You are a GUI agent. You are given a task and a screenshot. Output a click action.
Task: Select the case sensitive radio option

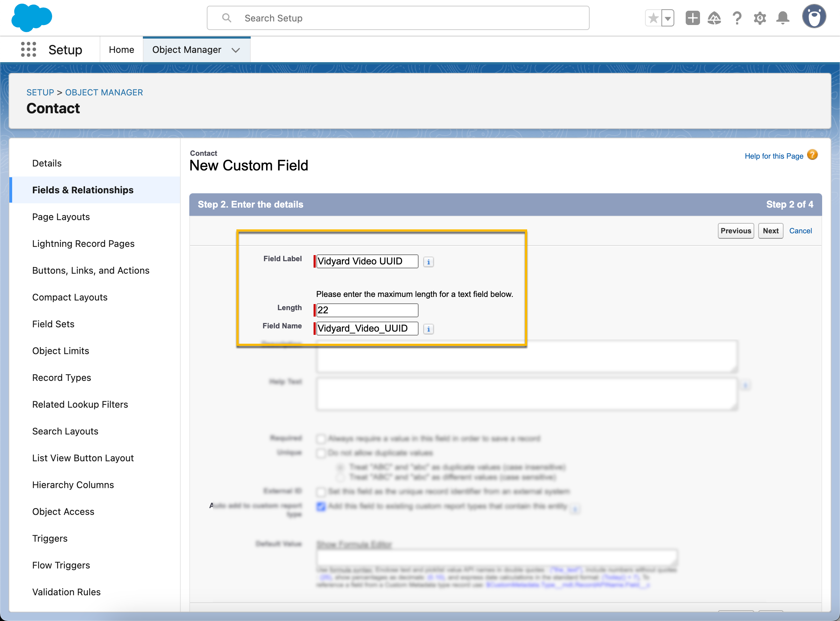point(340,477)
